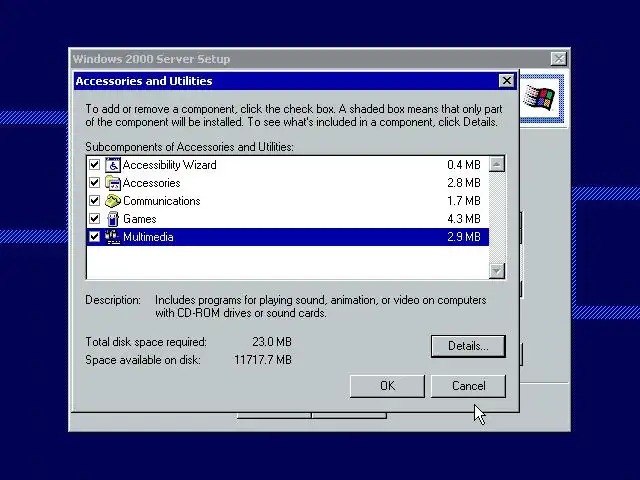Uncheck the Accessories checkbox
Image resolution: width=640 pixels, height=480 pixels.
94,182
